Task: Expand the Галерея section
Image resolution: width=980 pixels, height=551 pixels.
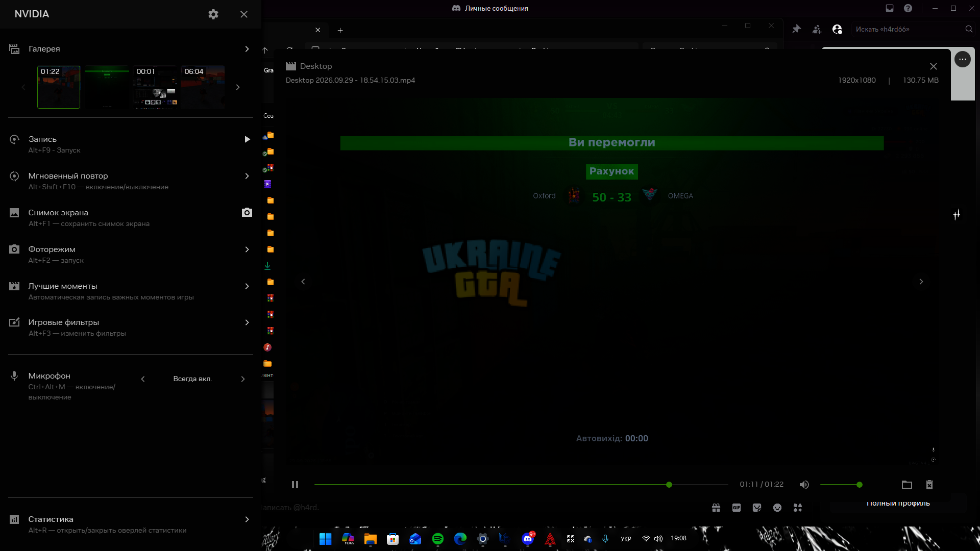Action: point(247,49)
